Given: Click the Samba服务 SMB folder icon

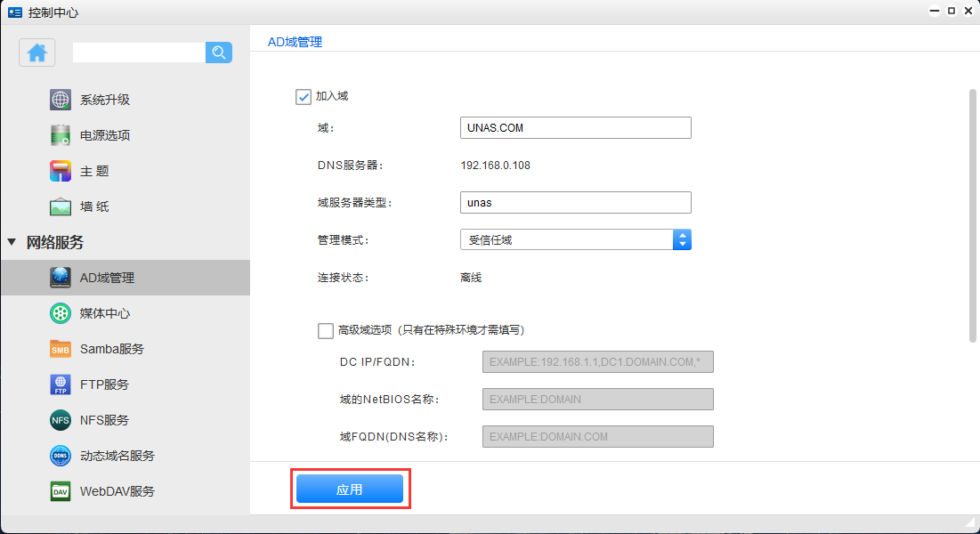Looking at the screenshot, I should tap(61, 349).
